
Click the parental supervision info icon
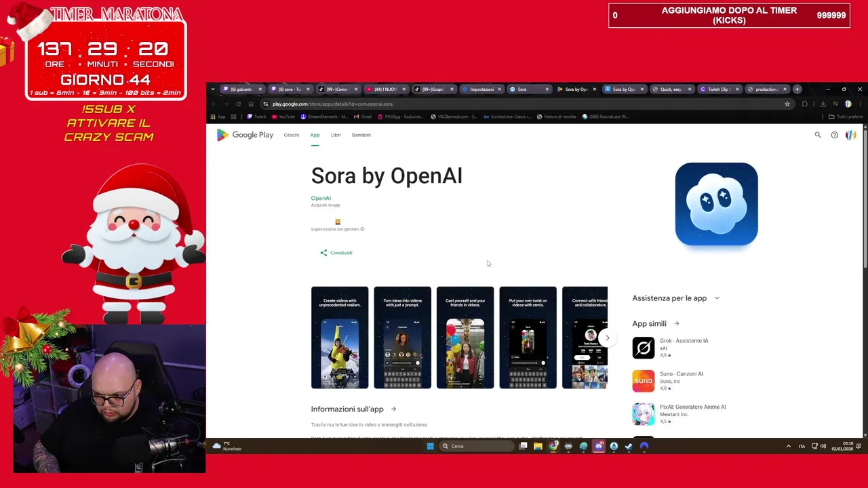coord(362,229)
